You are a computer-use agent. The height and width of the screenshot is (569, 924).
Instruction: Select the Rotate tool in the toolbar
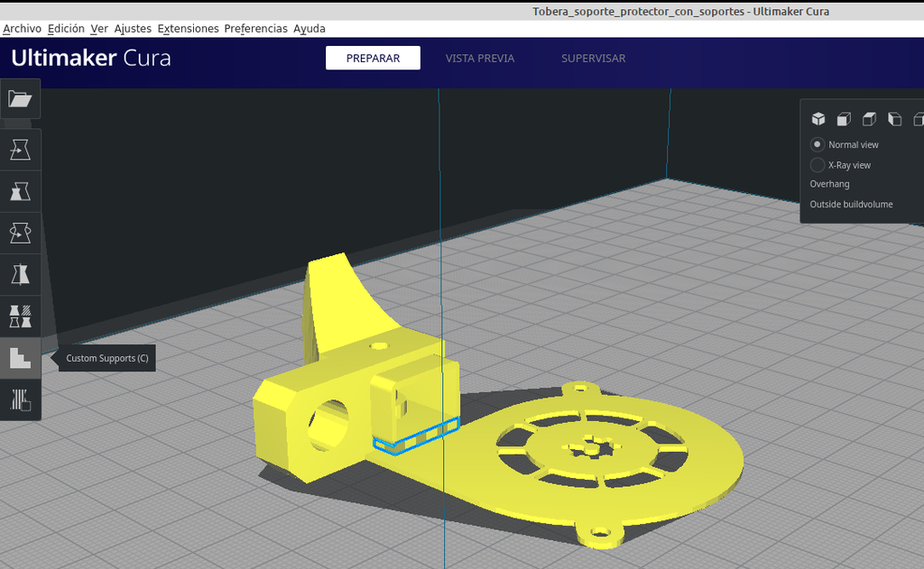point(20,234)
